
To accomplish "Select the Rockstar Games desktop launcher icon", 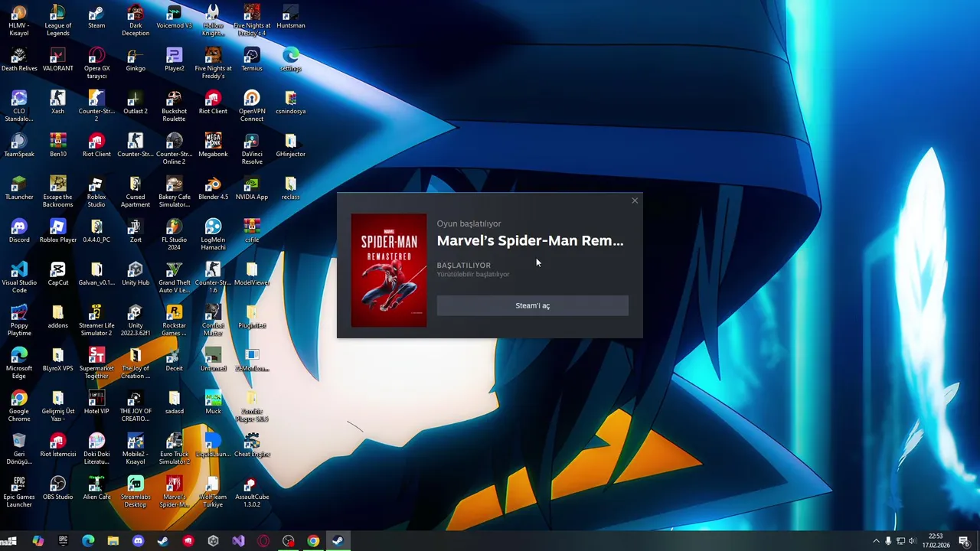I will click(174, 321).
